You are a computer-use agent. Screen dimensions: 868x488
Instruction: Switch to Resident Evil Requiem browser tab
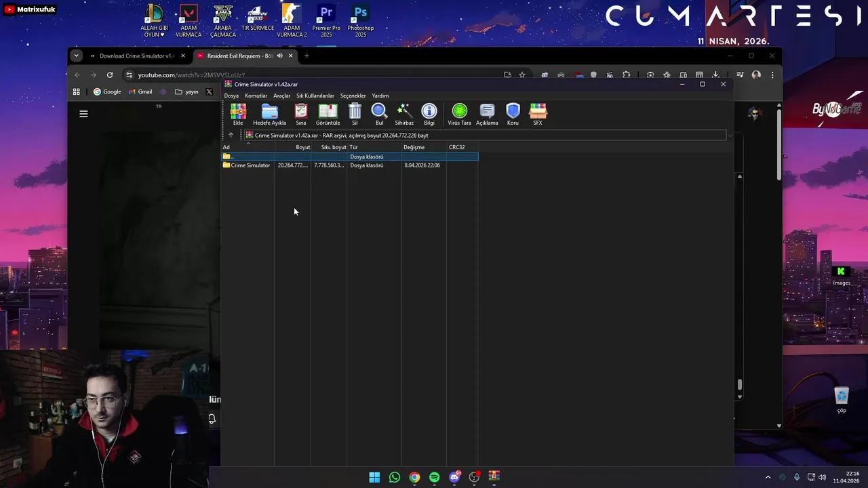click(240, 56)
